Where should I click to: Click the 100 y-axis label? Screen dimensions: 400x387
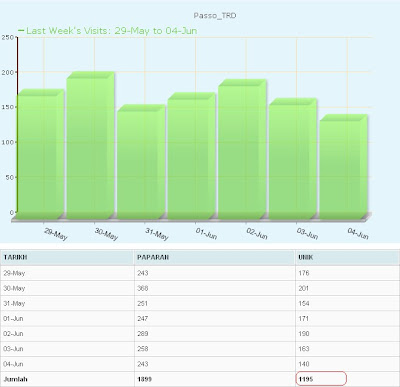[x=7, y=142]
